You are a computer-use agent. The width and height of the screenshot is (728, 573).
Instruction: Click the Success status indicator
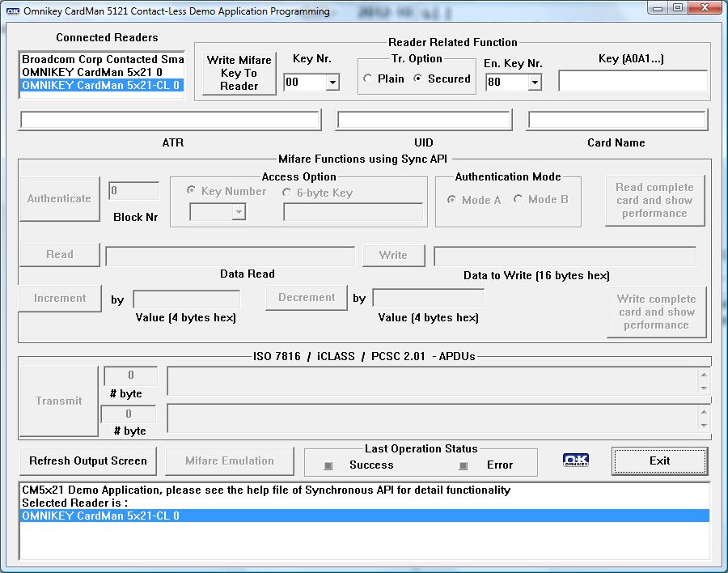click(x=328, y=465)
